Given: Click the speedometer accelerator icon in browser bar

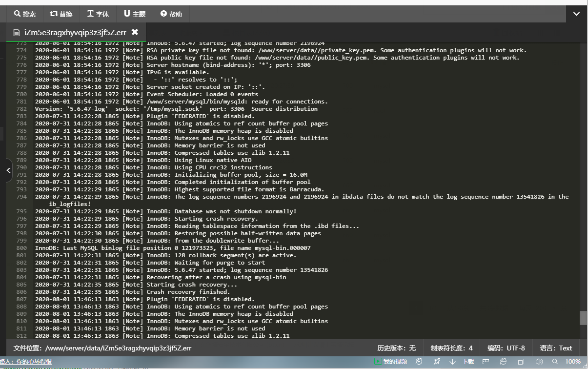Looking at the screenshot, I should tap(419, 362).
